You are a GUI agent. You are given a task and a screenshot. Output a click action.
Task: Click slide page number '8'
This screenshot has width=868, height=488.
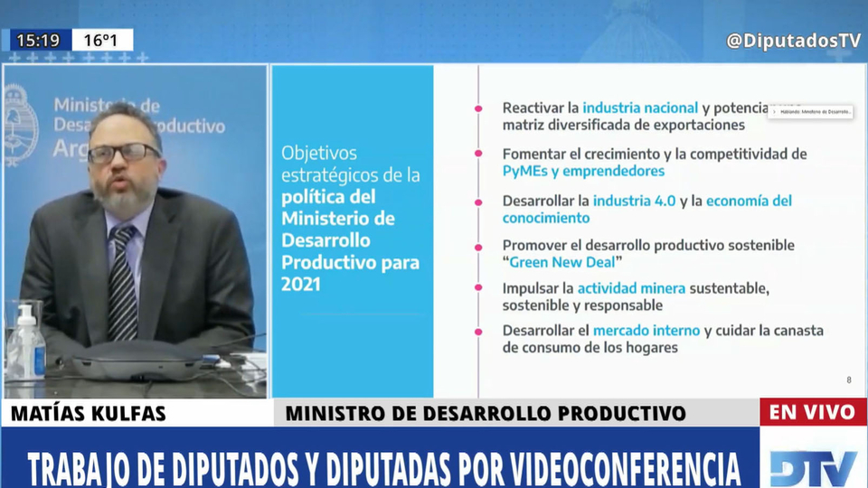[x=849, y=380]
